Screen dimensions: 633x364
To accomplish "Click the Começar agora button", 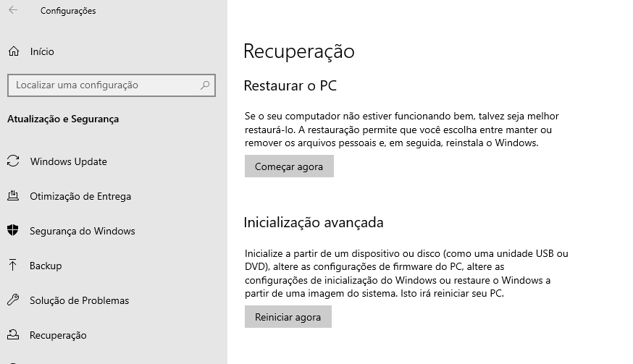I will [x=289, y=166].
